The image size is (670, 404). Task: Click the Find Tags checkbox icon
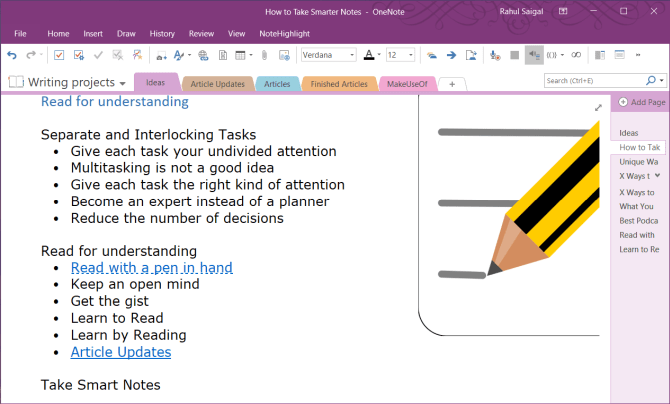coord(79,55)
